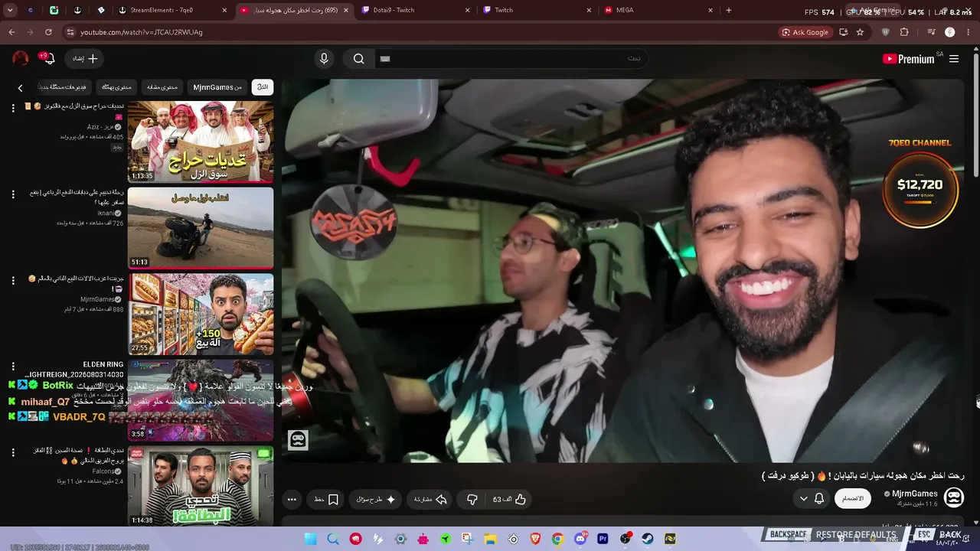Switch to the Twitch browser tab
Image resolution: width=980 pixels, height=551 pixels.
click(536, 10)
